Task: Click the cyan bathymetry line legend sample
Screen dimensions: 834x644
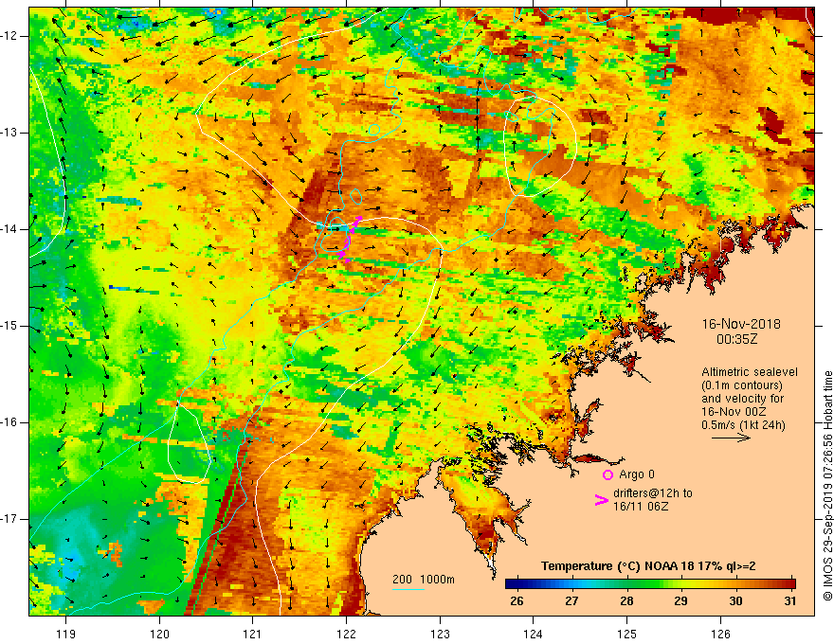Action: (408, 589)
